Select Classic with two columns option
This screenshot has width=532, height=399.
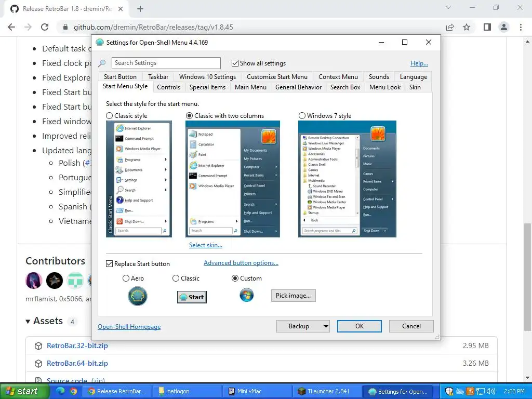(x=189, y=116)
